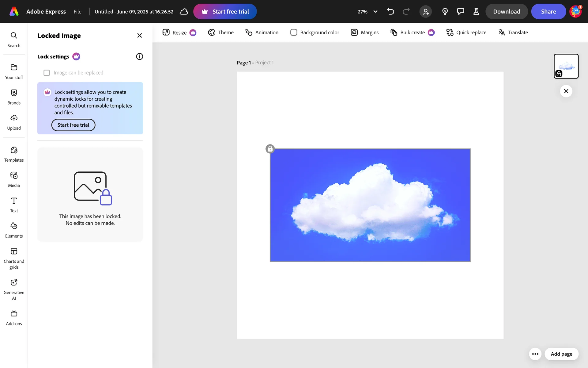This screenshot has height=368, width=588.
Task: Click the invite collaborator person icon
Action: (x=425, y=12)
